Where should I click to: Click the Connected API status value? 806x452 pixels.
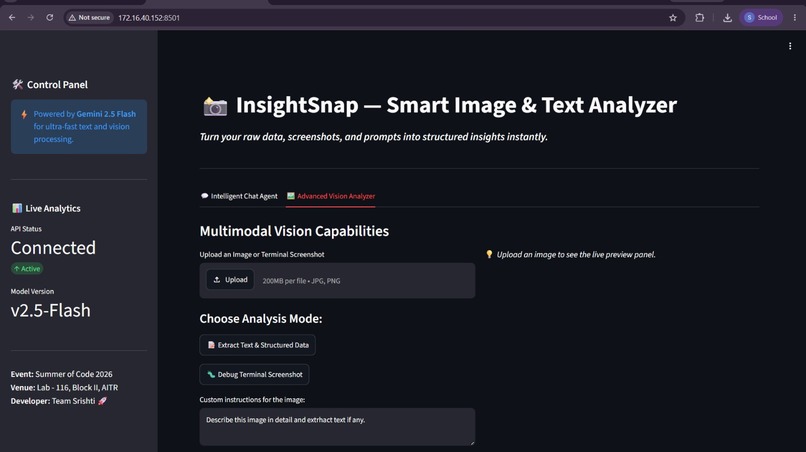pyautogui.click(x=53, y=248)
